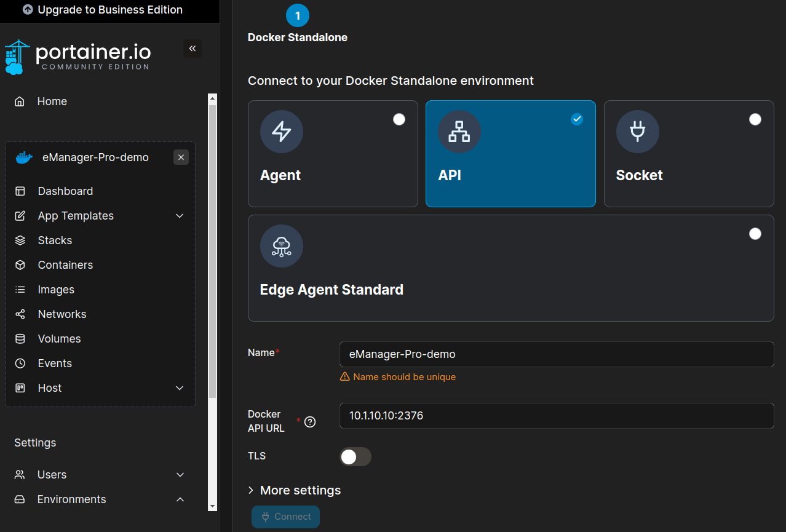Viewport: 786px width, 532px height.
Task: Close the eManager-Pro-demo environment with X
Action: point(181,157)
